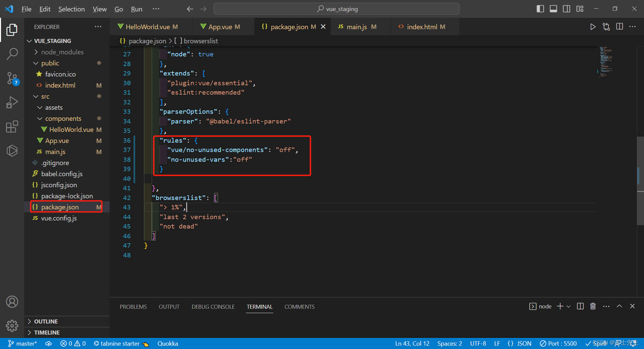Open the File menu
Viewport: 644px width, 349px height.
(26, 9)
